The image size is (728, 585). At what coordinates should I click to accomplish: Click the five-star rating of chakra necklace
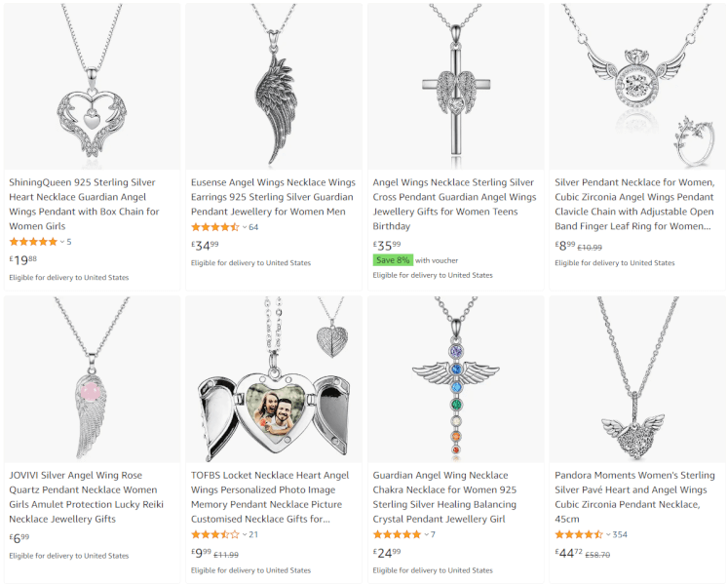tap(397, 535)
